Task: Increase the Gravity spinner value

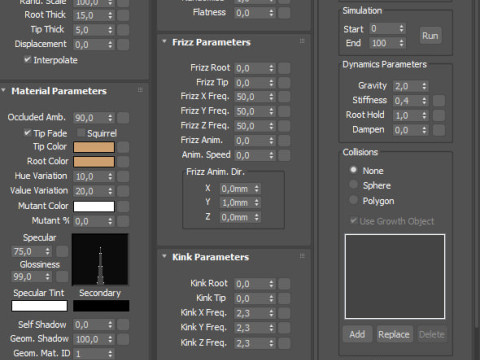Action: click(424, 84)
